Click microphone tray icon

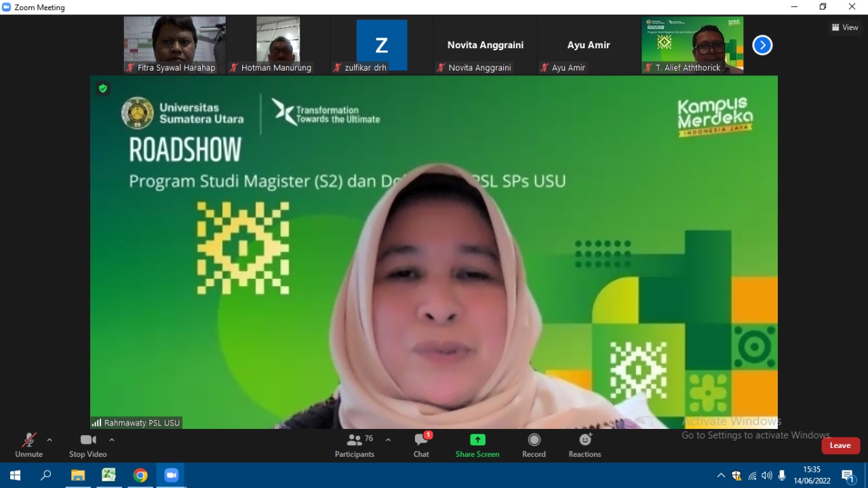click(782, 476)
